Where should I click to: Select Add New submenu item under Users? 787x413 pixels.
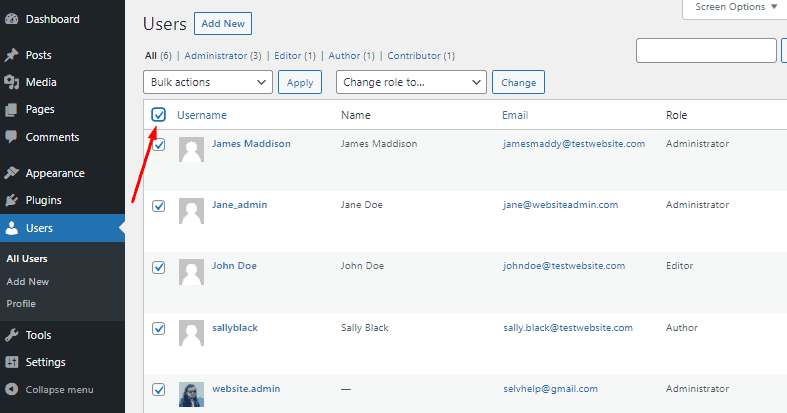28,282
